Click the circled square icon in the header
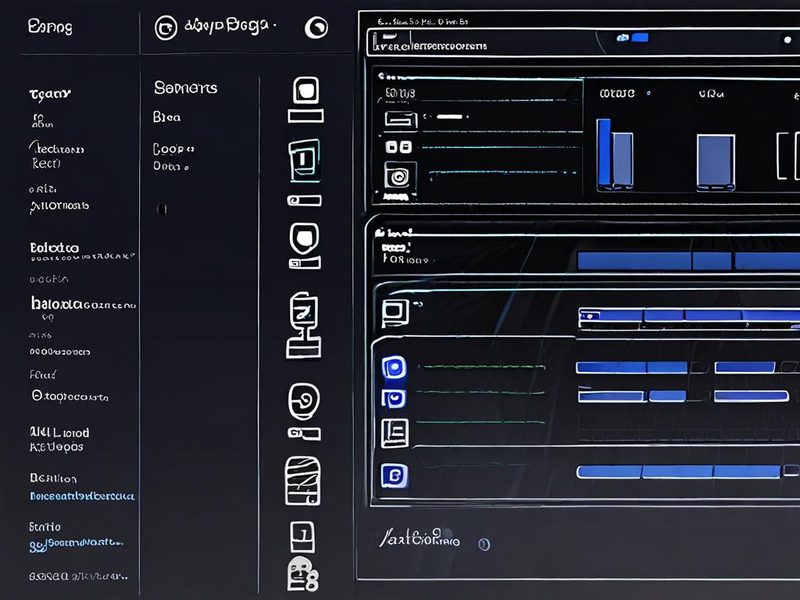Screen dimensions: 800x600 click(166, 28)
